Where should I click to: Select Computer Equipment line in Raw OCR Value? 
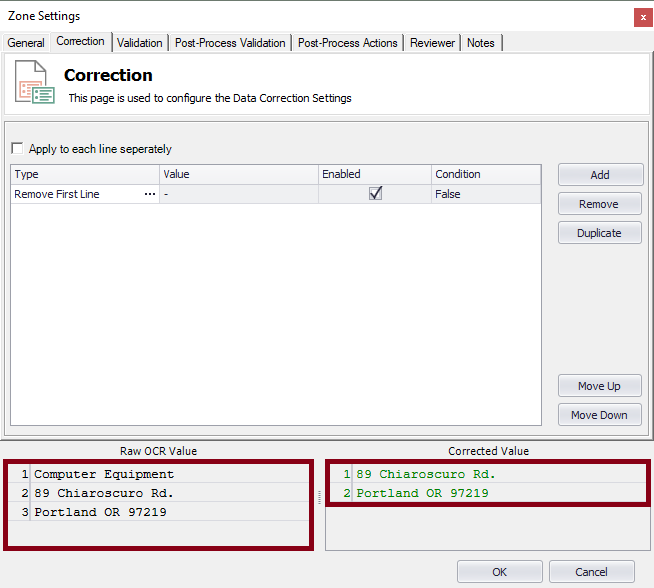(x=104, y=474)
